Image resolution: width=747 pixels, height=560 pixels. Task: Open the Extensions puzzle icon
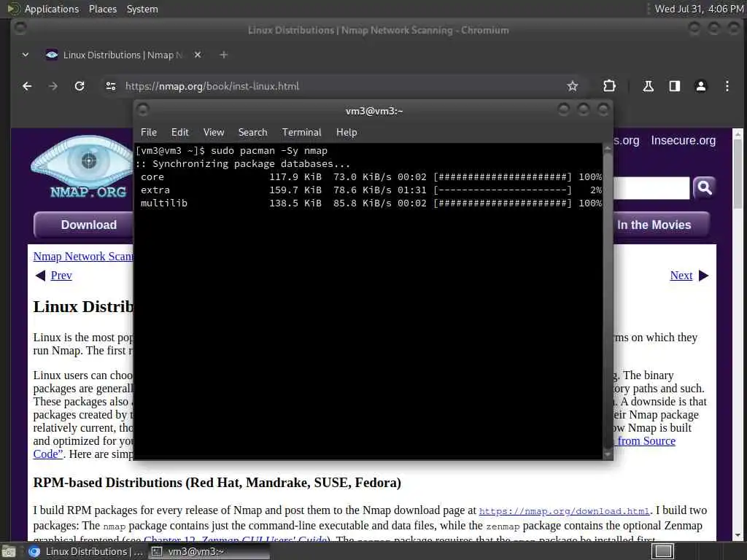click(x=609, y=86)
